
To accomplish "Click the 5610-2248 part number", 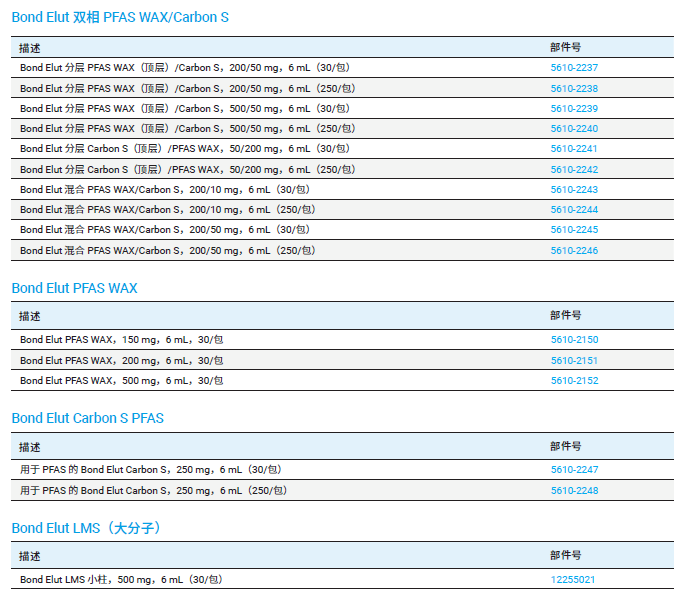I will point(574,491).
